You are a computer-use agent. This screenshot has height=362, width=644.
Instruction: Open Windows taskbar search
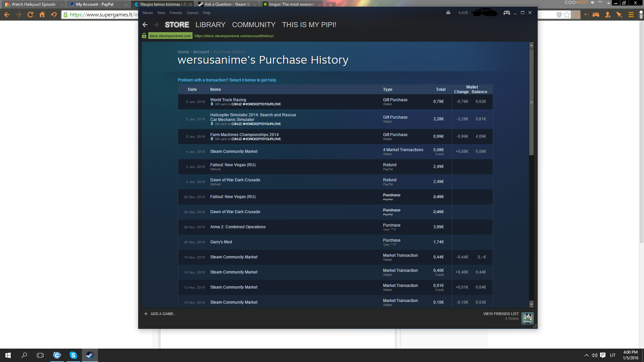[x=24, y=355]
